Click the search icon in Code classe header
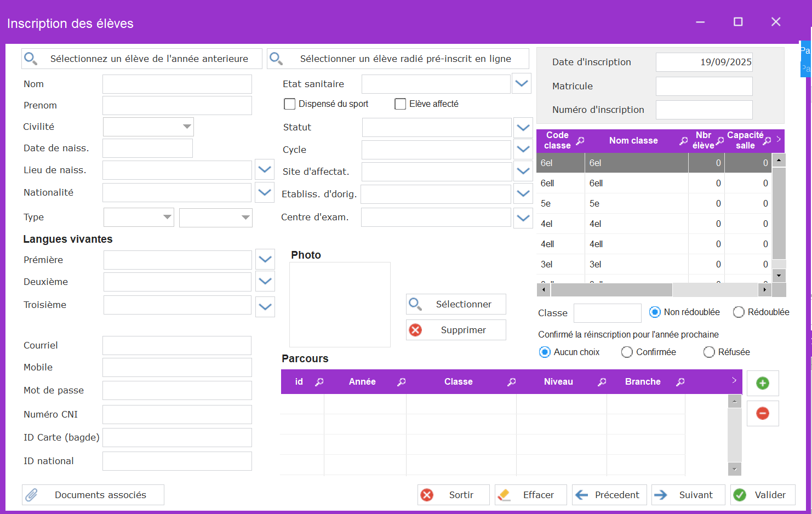Viewport: 812px width, 514px height. pos(580,141)
